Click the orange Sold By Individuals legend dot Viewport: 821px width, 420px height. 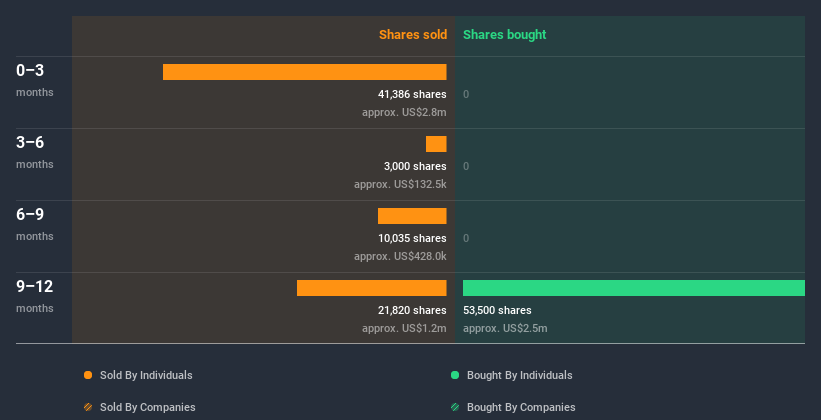pos(88,375)
